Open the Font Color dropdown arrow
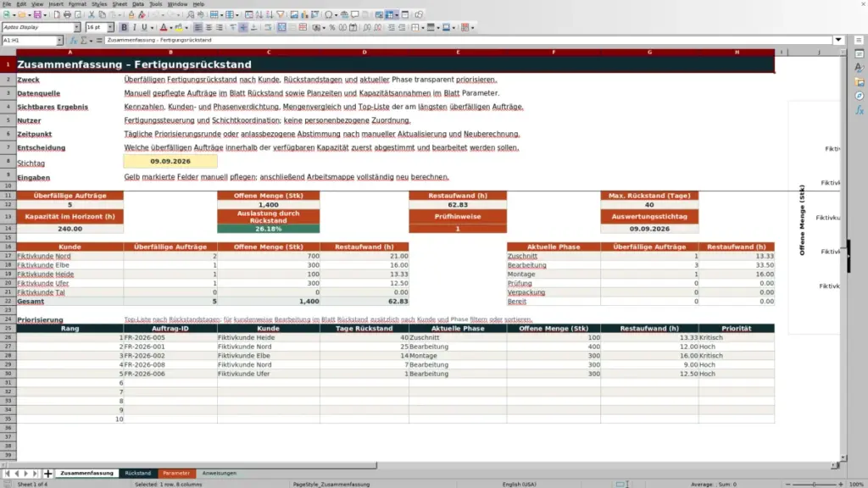Viewport: 868px width, 488px height. tap(170, 27)
